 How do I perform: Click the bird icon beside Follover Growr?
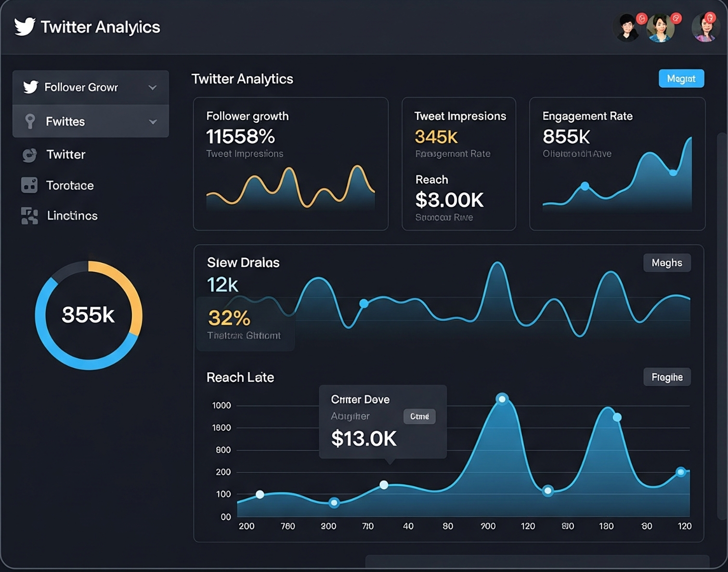pyautogui.click(x=30, y=87)
